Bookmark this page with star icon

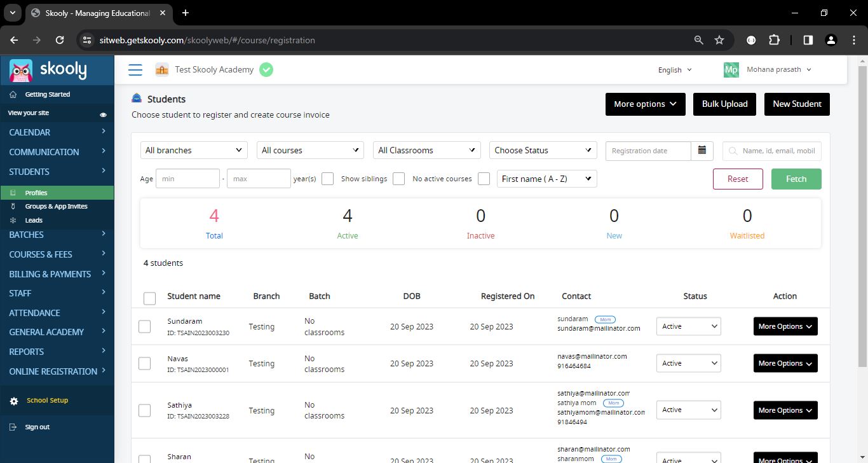(719, 40)
